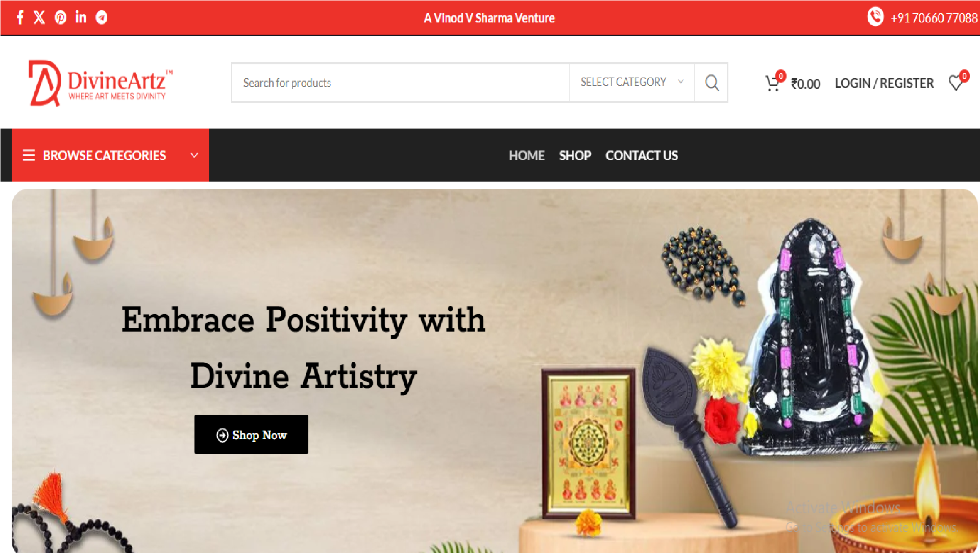The height and width of the screenshot is (553, 980).
Task: Open the Contact Us menu item
Action: (x=642, y=156)
